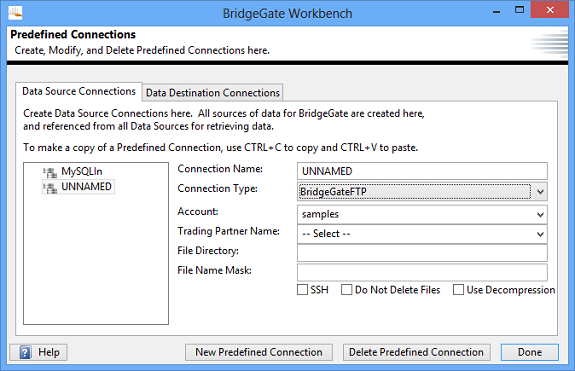The height and width of the screenshot is (371, 575).
Task: Open the Data Destination Connections tab
Action: (x=213, y=93)
